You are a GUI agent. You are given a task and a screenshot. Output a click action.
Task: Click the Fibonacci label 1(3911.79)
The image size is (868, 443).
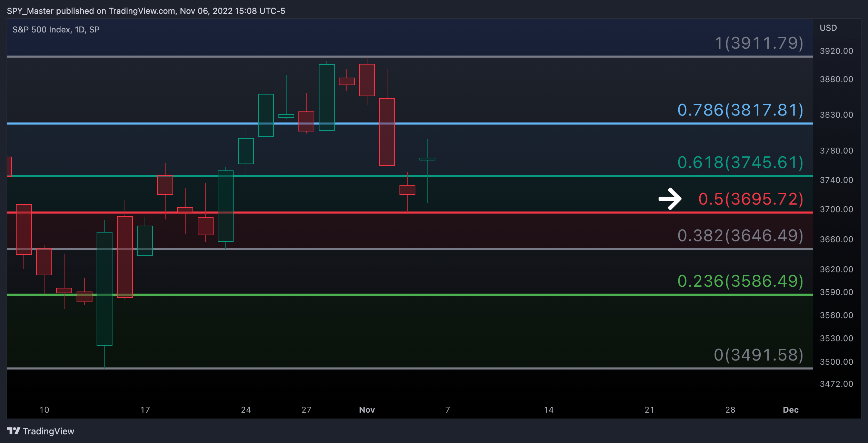tap(759, 43)
